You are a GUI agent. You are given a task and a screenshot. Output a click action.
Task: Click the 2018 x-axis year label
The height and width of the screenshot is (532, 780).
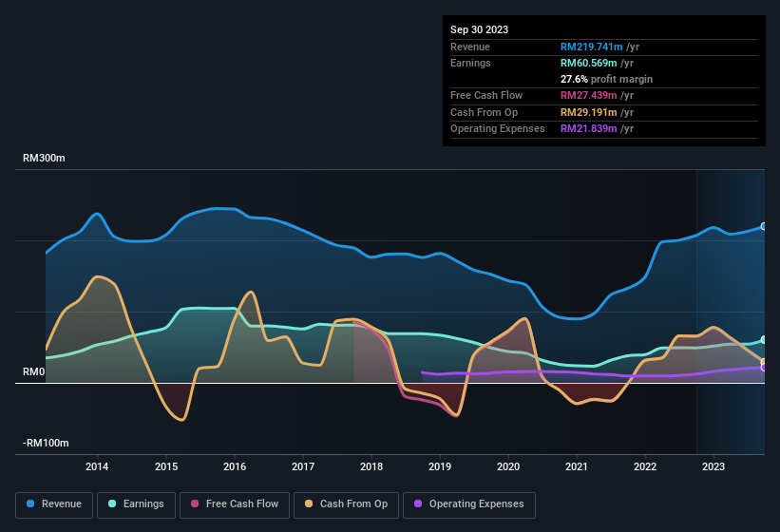point(371,466)
